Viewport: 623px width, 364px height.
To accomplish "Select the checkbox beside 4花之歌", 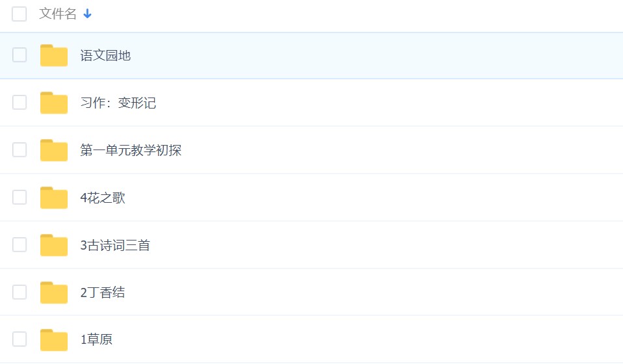I will pyautogui.click(x=20, y=197).
